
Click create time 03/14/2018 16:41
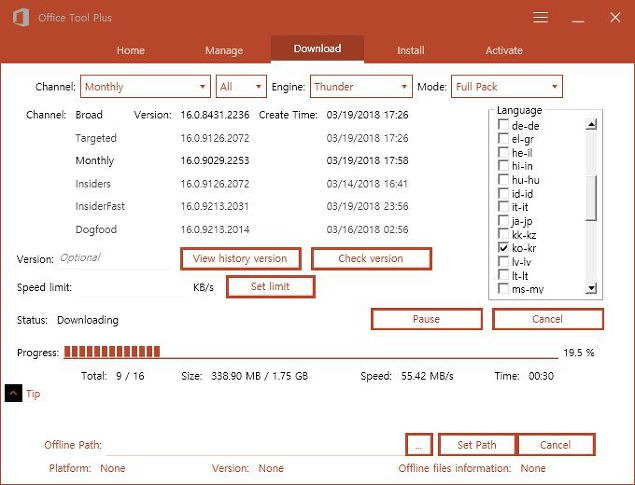pyautogui.click(x=367, y=184)
